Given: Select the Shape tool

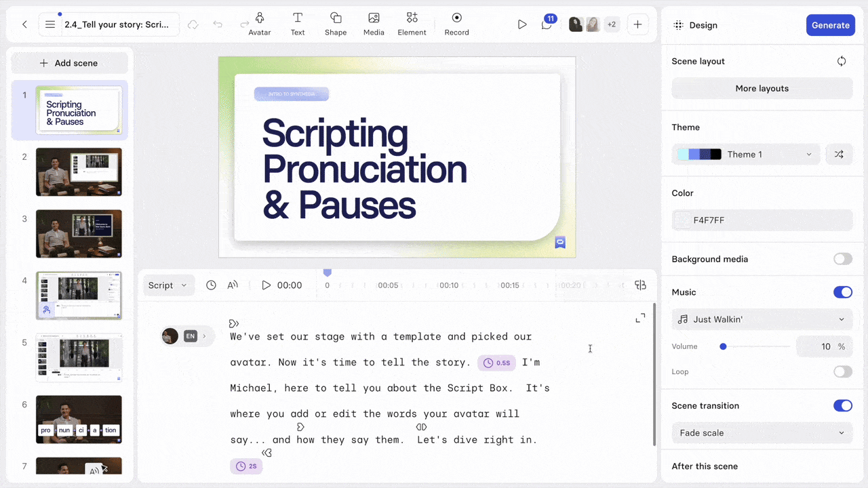Looking at the screenshot, I should tap(336, 24).
